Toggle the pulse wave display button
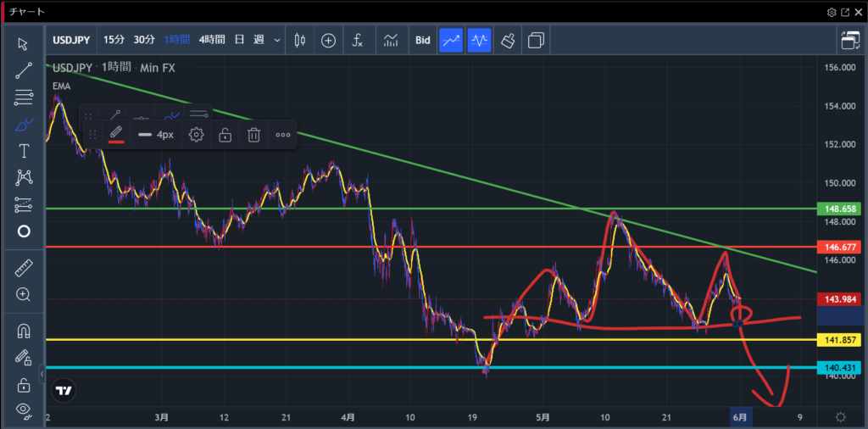Image resolution: width=868 pixels, height=429 pixels. pyautogui.click(x=480, y=41)
